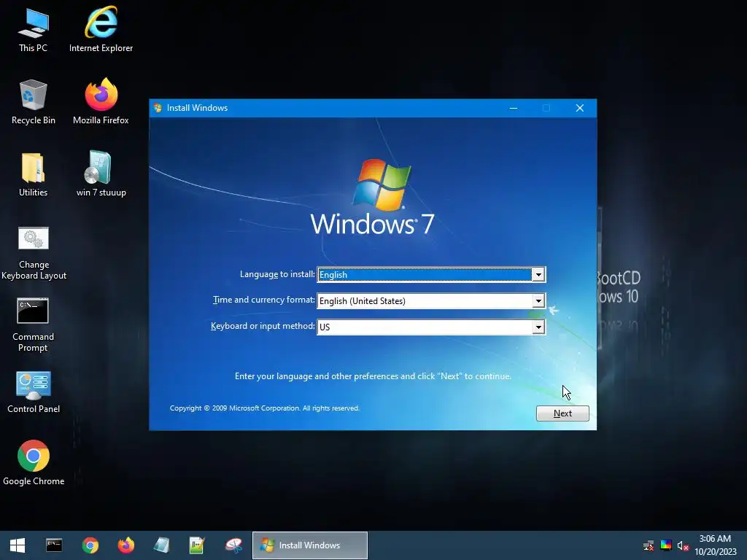747x560 pixels.
Task: Select Install Windows taskbar button
Action: pyautogui.click(x=309, y=545)
